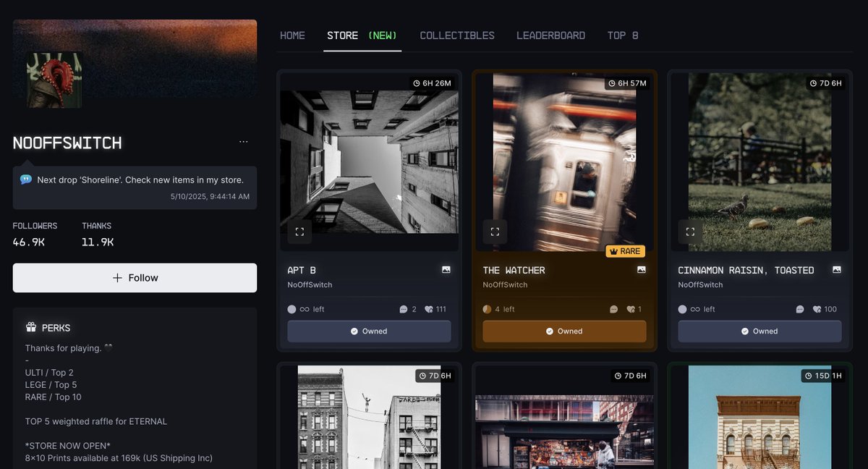
Task: Expand fullscreen view of Cinnamon Raisin image
Action: pyautogui.click(x=690, y=232)
